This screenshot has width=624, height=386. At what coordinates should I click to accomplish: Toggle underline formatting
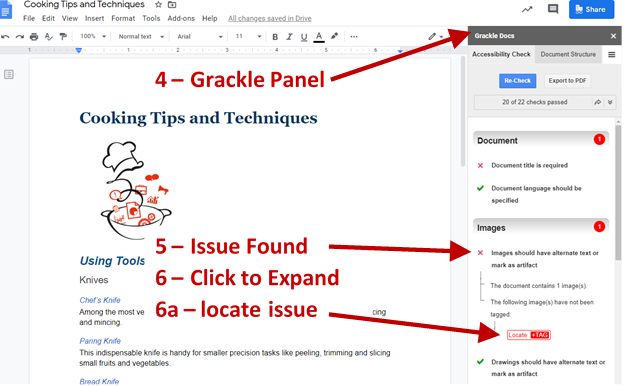tap(304, 37)
